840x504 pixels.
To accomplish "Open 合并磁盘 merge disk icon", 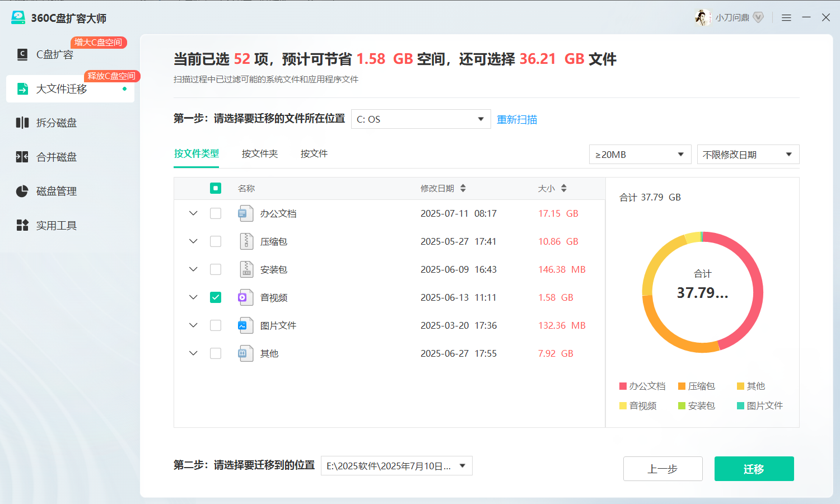I will (x=22, y=157).
